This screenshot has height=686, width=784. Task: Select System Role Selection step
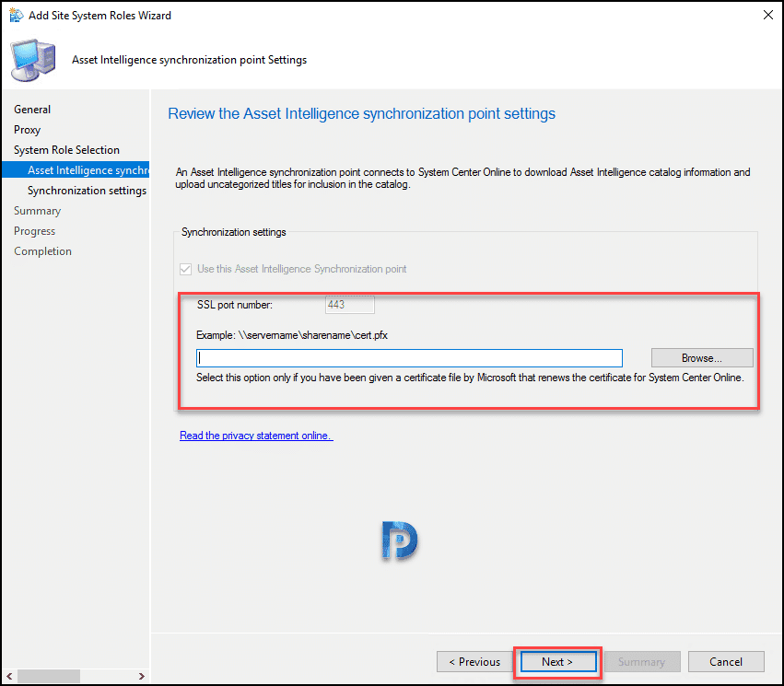pyautogui.click(x=66, y=150)
